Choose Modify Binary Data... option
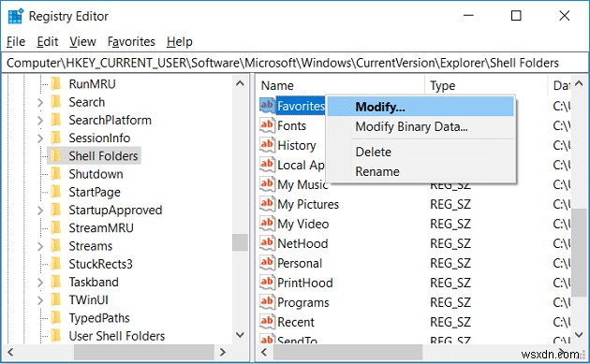 click(420, 126)
